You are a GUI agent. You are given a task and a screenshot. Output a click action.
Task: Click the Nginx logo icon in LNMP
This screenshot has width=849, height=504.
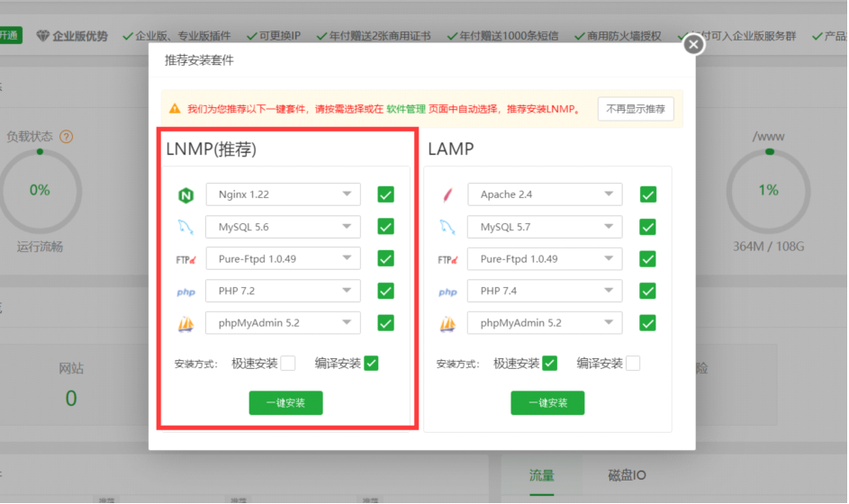185,195
